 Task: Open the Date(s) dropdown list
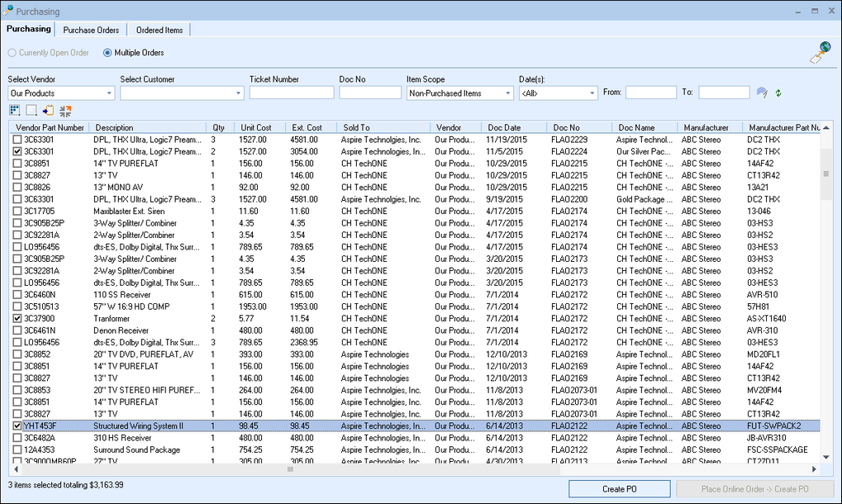[592, 93]
